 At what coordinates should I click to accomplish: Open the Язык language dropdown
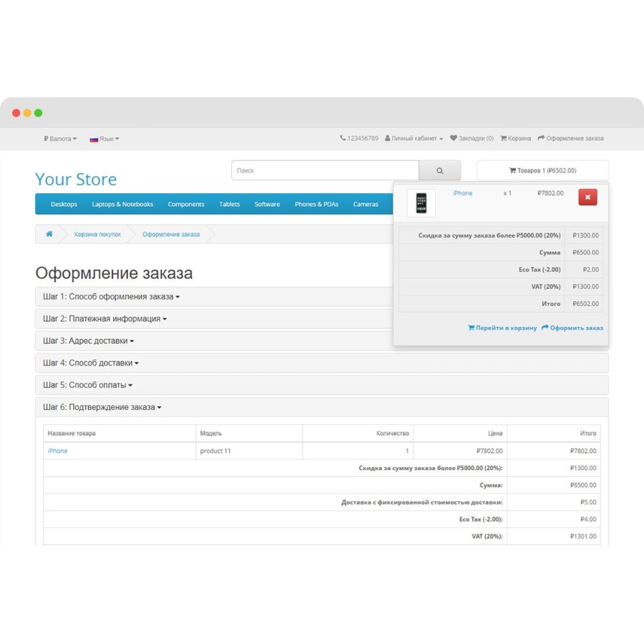click(104, 139)
